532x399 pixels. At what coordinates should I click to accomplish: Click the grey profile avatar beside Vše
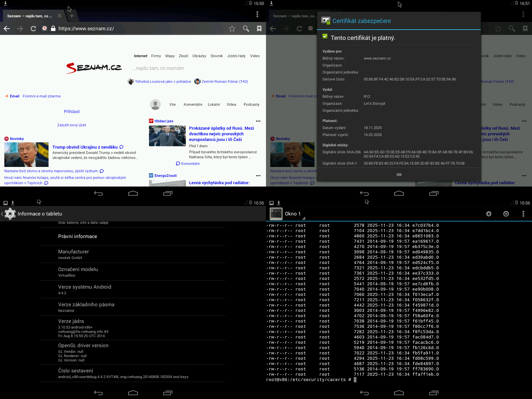155,104
